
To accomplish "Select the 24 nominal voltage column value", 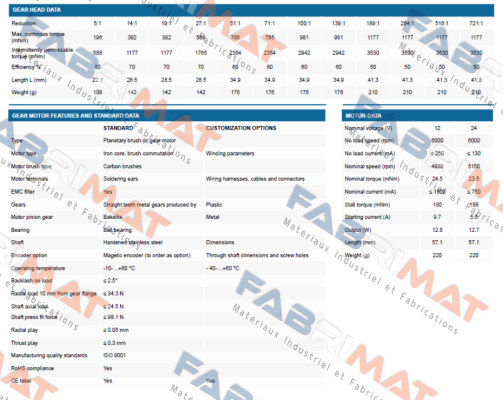I will pos(474,128).
